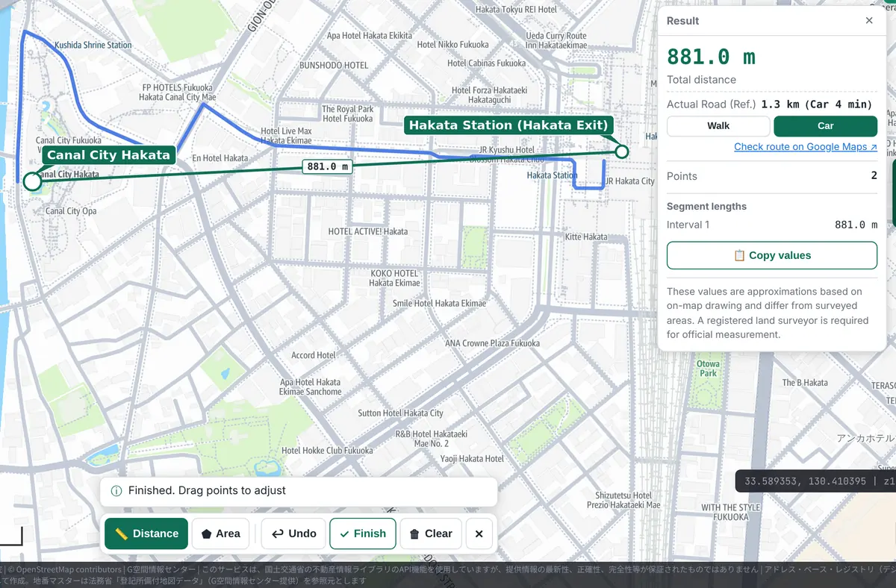Select the Walk route mode

(x=718, y=126)
